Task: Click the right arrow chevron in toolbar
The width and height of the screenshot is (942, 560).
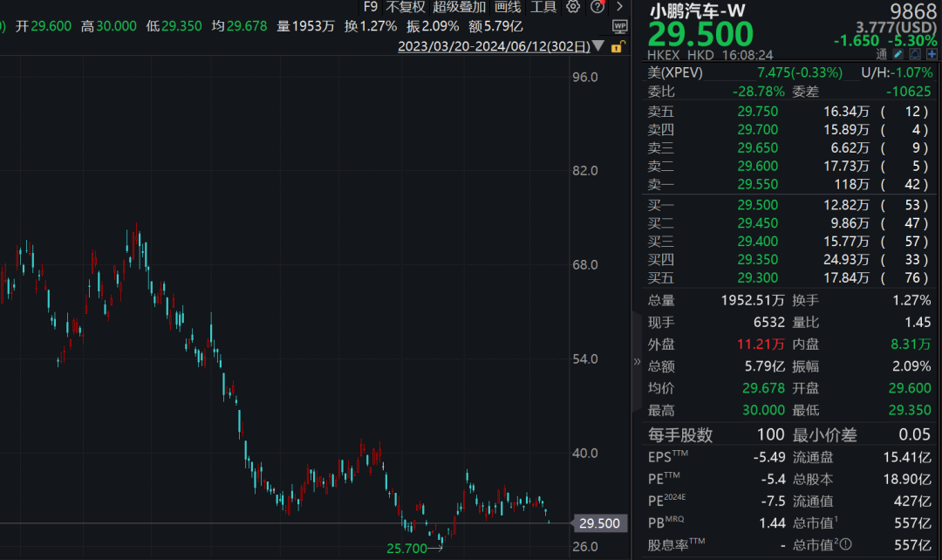Action: [x=619, y=7]
